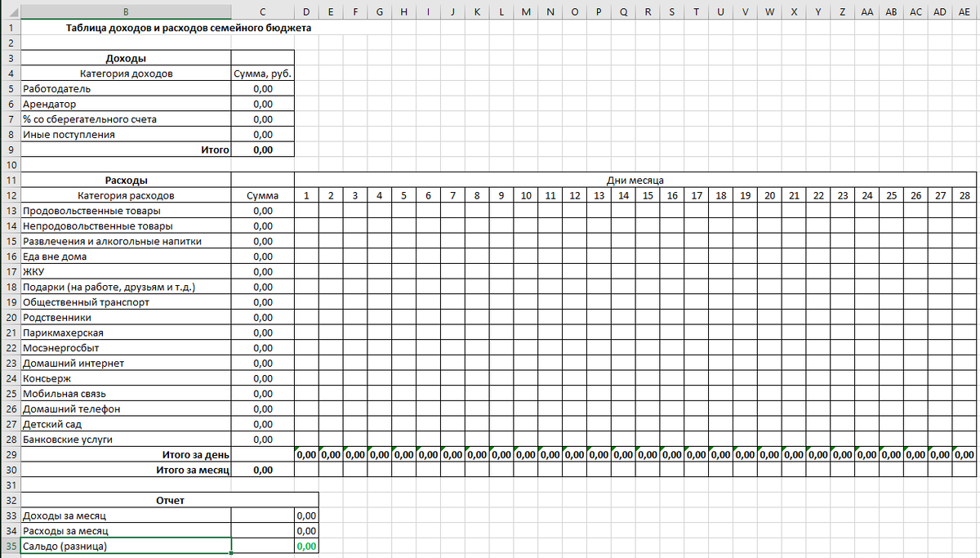The height and width of the screenshot is (558, 980).
Task: Click the income 'Итого' label cell
Action: click(x=126, y=150)
